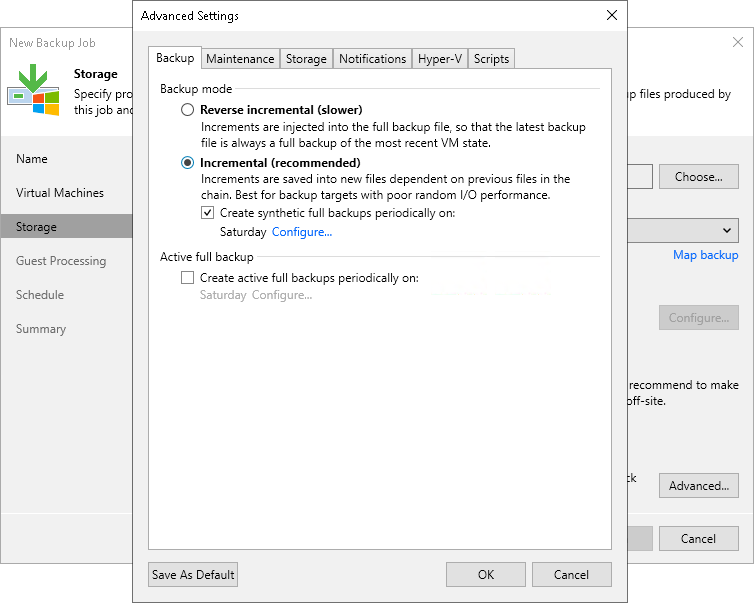Confirm settings with the OK button
This screenshot has width=754, height=603.
coord(486,574)
